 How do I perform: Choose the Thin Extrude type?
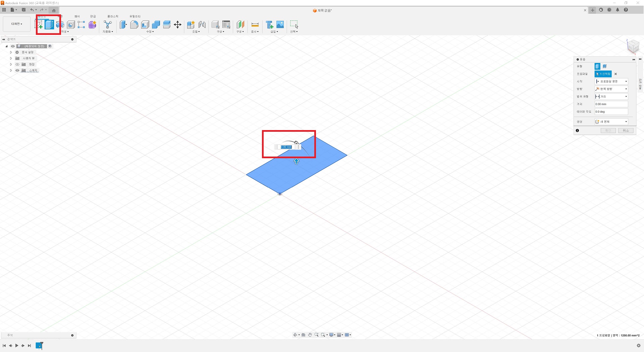point(605,66)
